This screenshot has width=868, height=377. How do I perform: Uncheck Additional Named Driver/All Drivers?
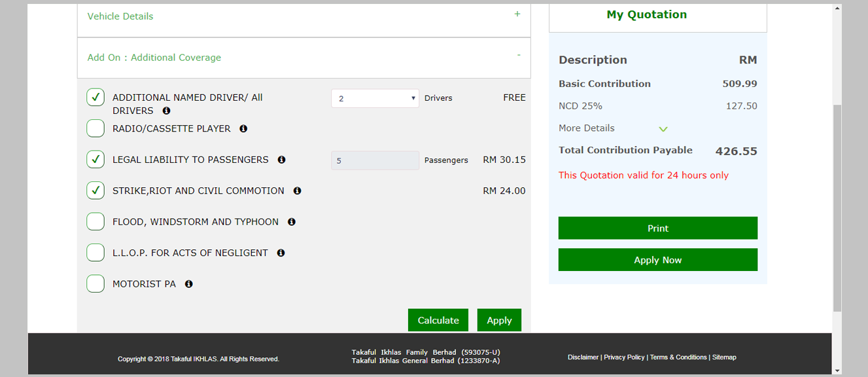pyautogui.click(x=95, y=98)
